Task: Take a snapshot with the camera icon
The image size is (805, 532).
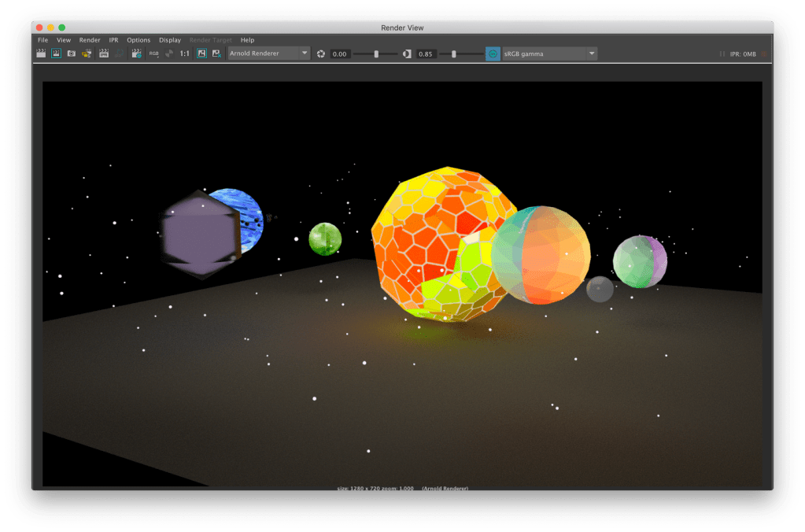Action: pyautogui.click(x=71, y=54)
